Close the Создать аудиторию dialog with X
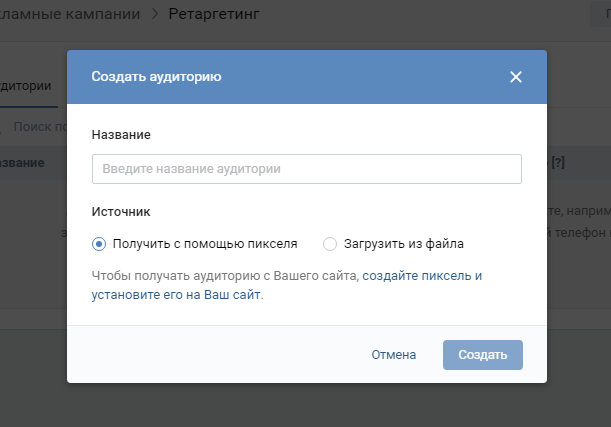Image resolution: width=611 pixels, height=427 pixels. [x=516, y=77]
